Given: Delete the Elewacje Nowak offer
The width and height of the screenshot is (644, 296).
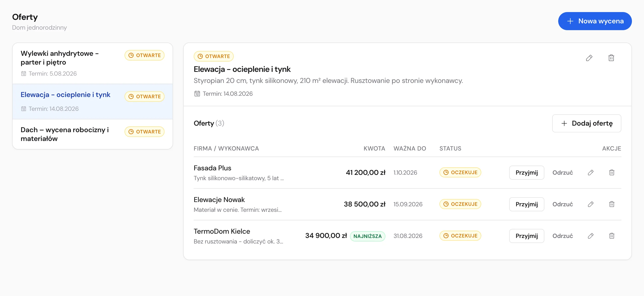Looking at the screenshot, I should click(612, 204).
